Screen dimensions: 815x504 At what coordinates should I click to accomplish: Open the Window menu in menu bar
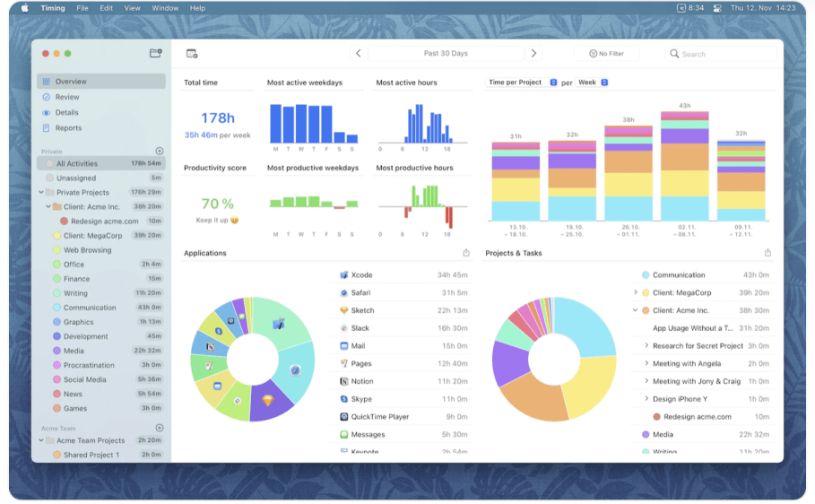pos(165,8)
